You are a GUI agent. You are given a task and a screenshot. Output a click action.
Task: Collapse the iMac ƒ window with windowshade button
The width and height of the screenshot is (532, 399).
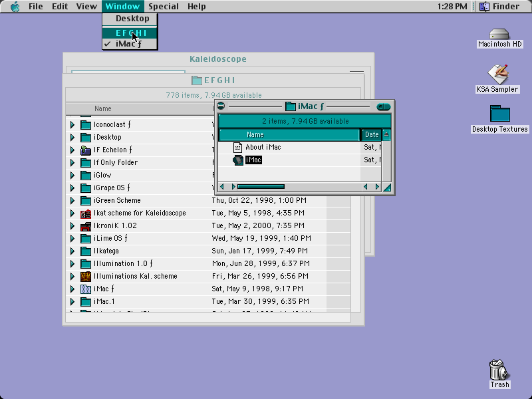pyautogui.click(x=384, y=107)
